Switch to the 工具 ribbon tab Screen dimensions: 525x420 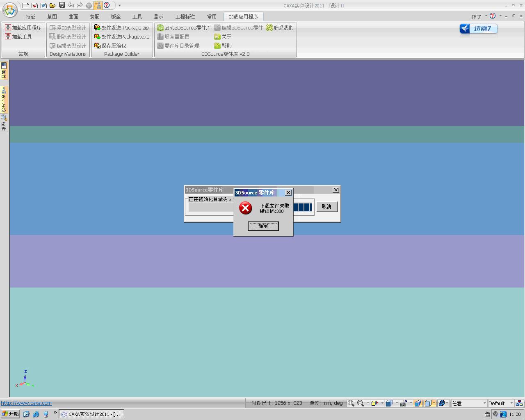coord(137,17)
